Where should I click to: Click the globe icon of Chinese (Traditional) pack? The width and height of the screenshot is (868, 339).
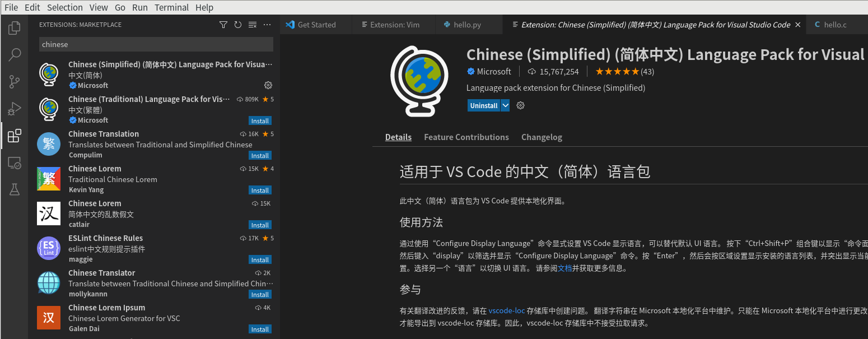[x=49, y=109]
